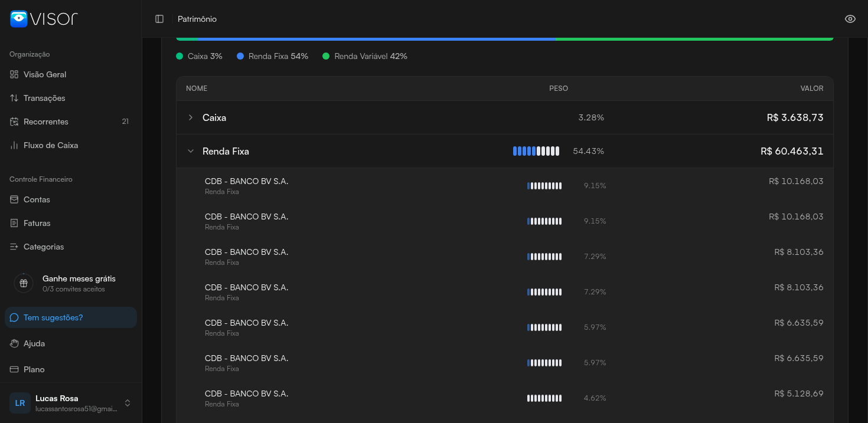The height and width of the screenshot is (423, 868).
Task: Click the Transações arrows icon
Action: (x=14, y=99)
